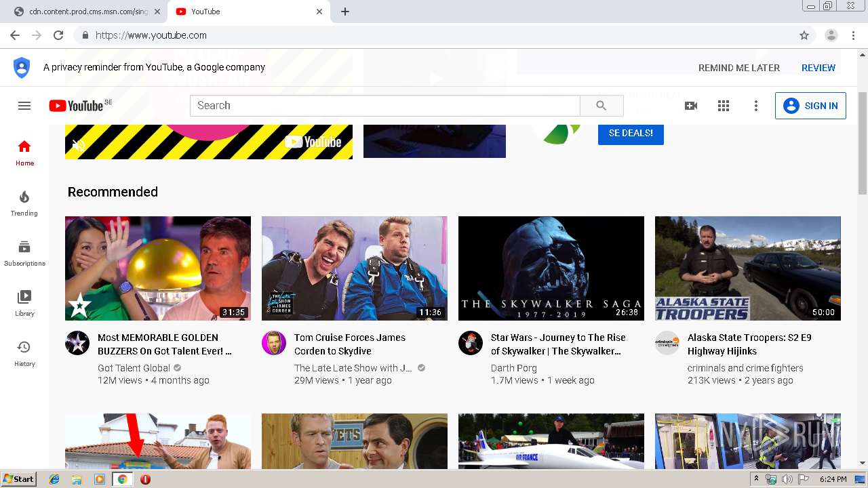Click the Review privacy button
Viewport: 868px width, 488px height.
818,68
